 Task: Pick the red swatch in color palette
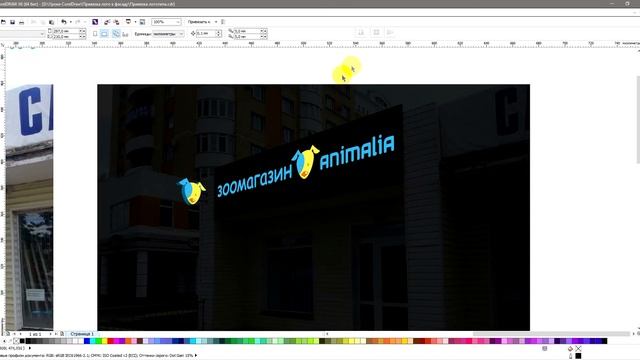click(110, 341)
